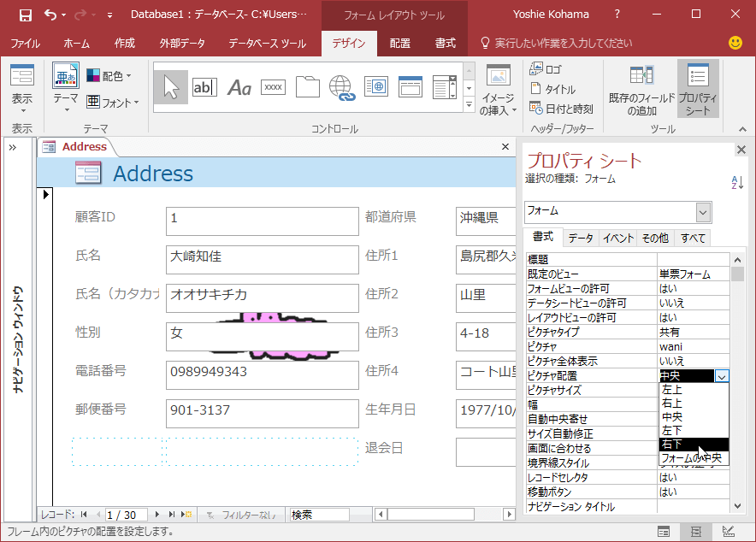The width and height of the screenshot is (756, 542).
Task: Choose the Button (xxxx) control
Action: click(274, 87)
